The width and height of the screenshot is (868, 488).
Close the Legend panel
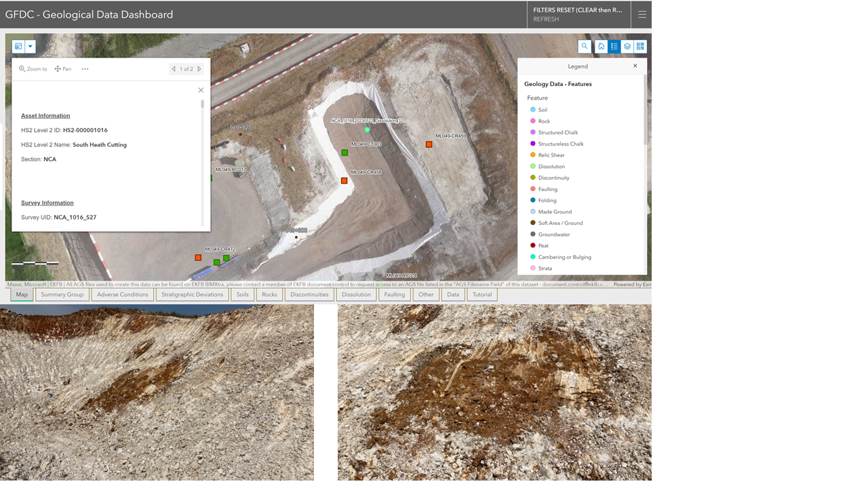tap(635, 66)
